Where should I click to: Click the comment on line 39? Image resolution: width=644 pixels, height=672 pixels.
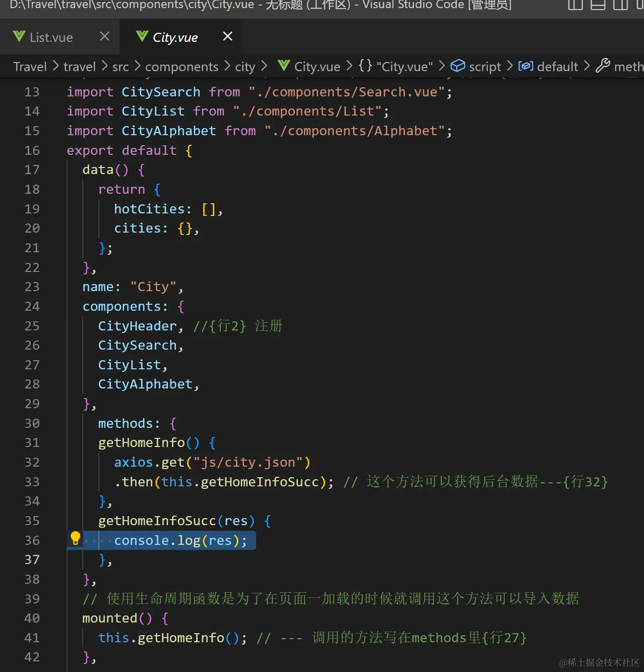pyautogui.click(x=331, y=598)
